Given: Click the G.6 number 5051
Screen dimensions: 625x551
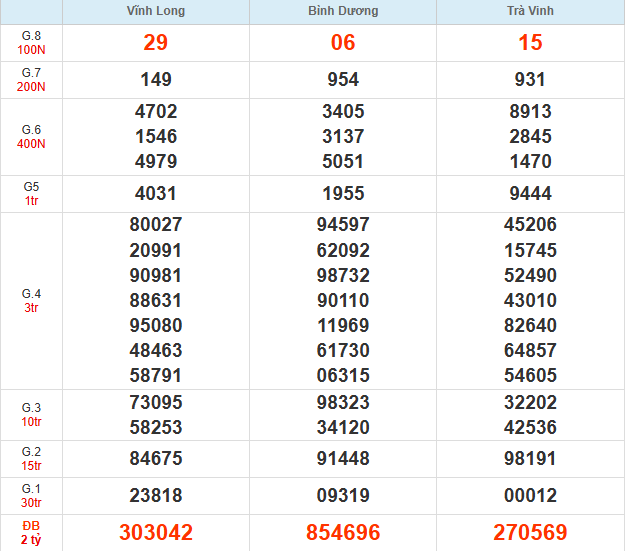Looking at the screenshot, I should point(343,161).
